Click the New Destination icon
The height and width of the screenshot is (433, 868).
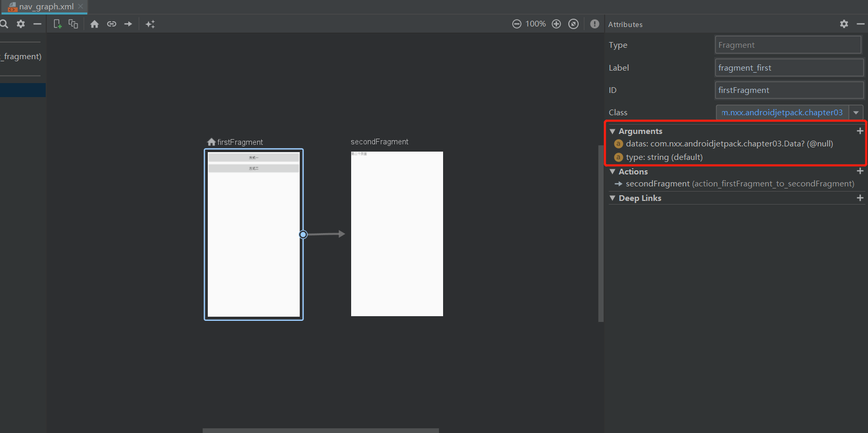click(58, 24)
